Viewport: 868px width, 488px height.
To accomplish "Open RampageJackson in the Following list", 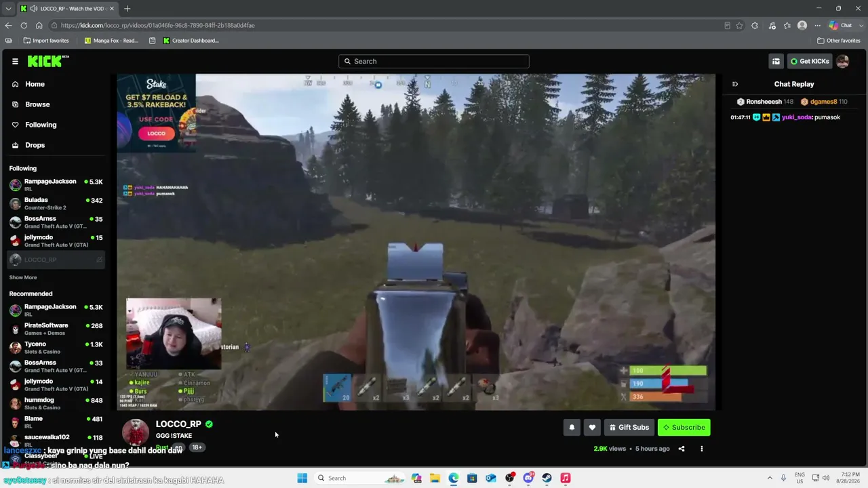I will click(56, 184).
